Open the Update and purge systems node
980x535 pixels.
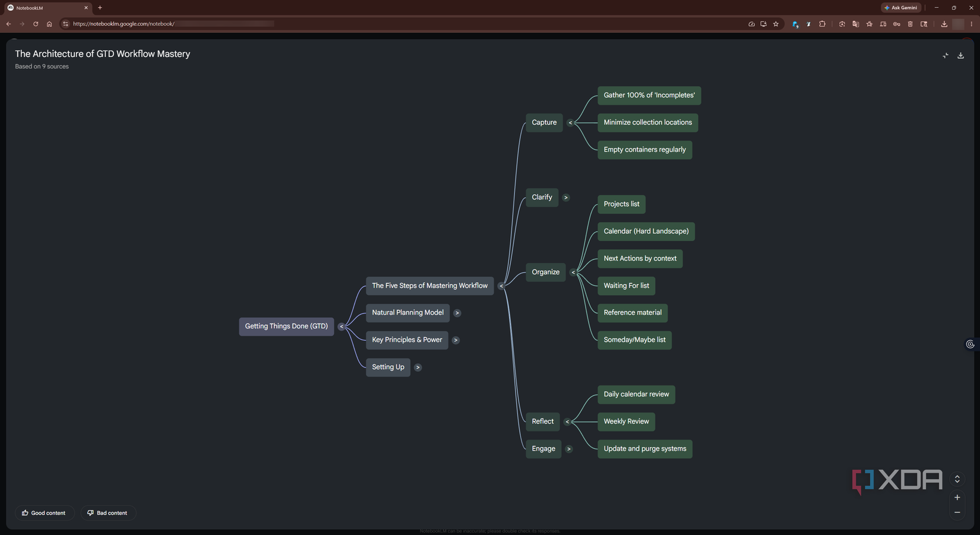click(645, 449)
